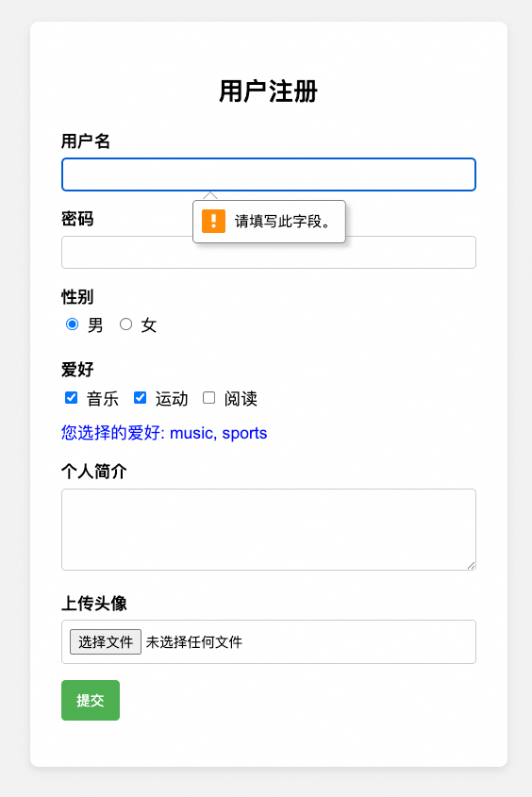The image size is (532, 797).
Task: Click the orange warning icon in tooltip
Action: [x=213, y=221]
